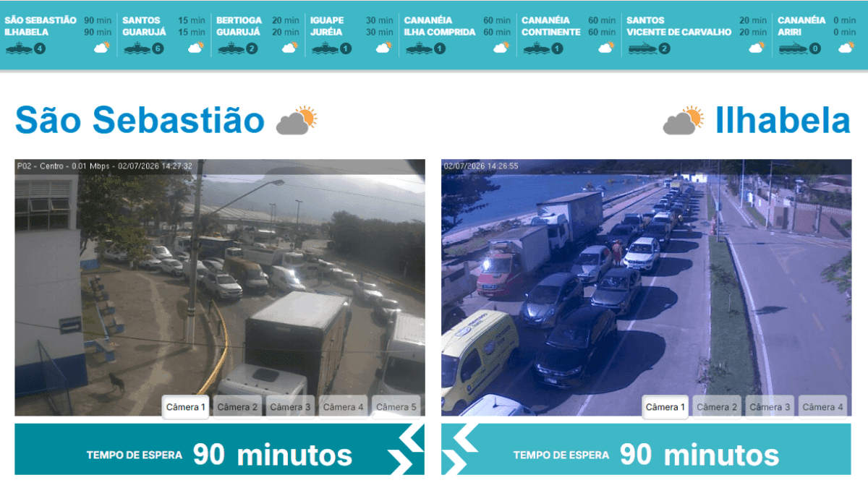Viewport: 868px width, 488px height.
Task: Select Câmera 1 tab on São Sebastião feed
Action: click(x=186, y=407)
